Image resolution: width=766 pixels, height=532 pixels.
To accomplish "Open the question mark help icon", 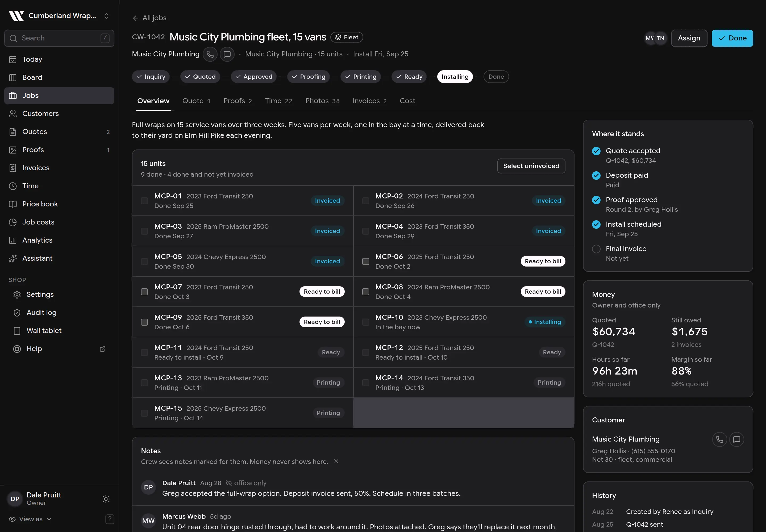I will (x=110, y=519).
